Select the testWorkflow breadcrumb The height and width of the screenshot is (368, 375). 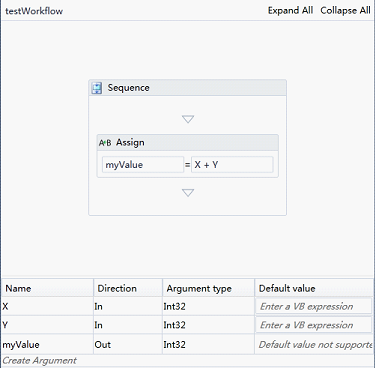click(x=34, y=11)
